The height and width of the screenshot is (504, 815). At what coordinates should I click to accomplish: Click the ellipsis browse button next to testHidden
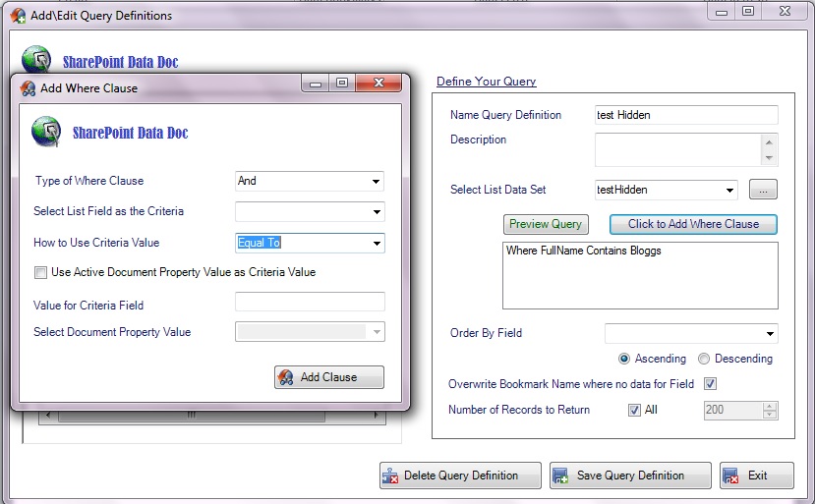click(x=763, y=190)
